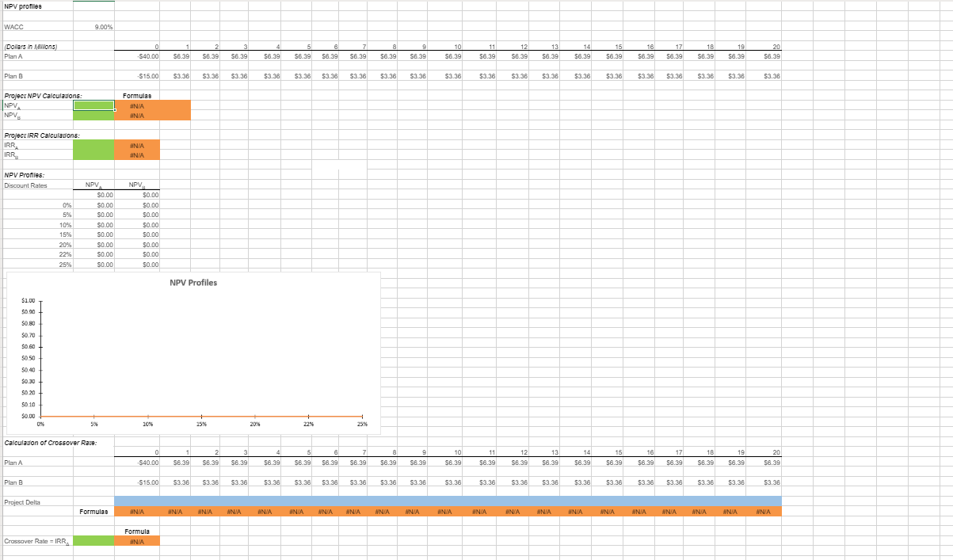Viewport: 953px width, 560px height.
Task: Click the orange #N/A cell beside IRR B
Action: (x=138, y=154)
